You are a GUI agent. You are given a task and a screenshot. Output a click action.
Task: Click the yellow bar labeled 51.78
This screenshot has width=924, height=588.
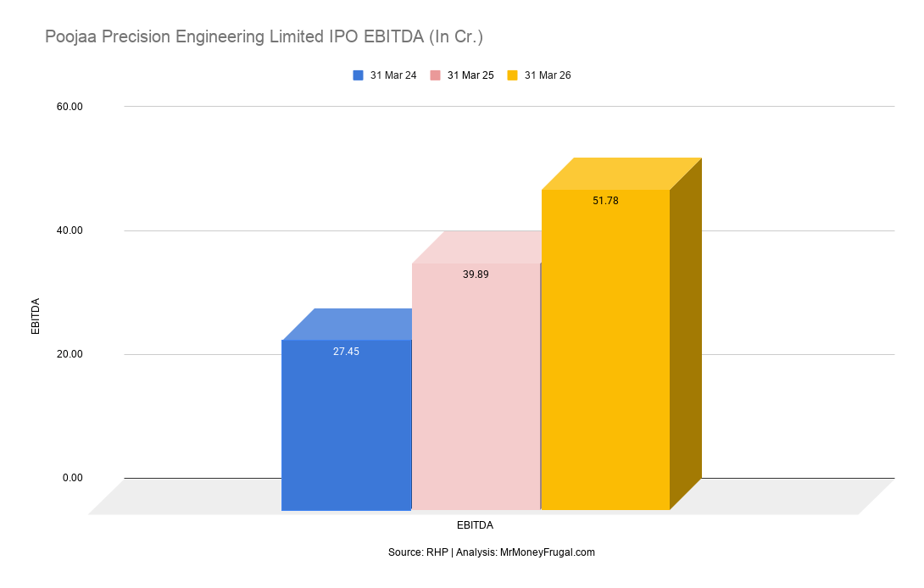tap(606, 349)
